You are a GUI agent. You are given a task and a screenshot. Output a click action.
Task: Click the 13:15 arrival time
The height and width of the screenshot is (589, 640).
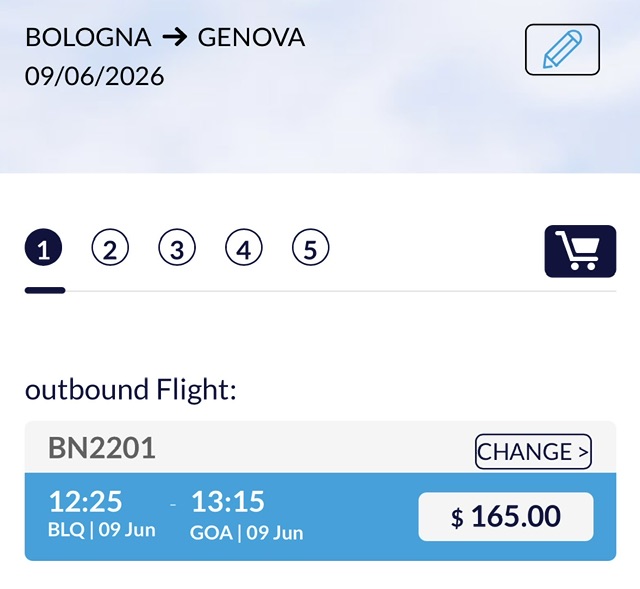[x=227, y=501]
